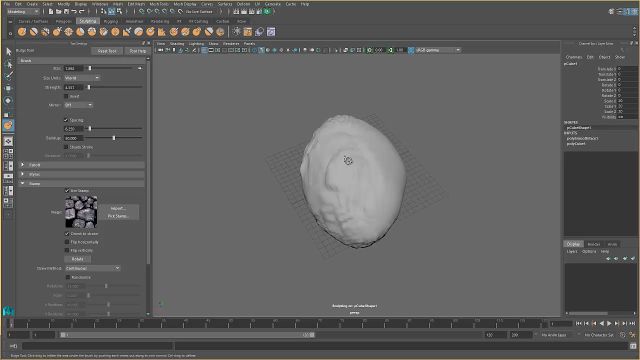This screenshot has height=360, width=640.
Task: Click the brush Size slider handle
Action: point(90,68)
